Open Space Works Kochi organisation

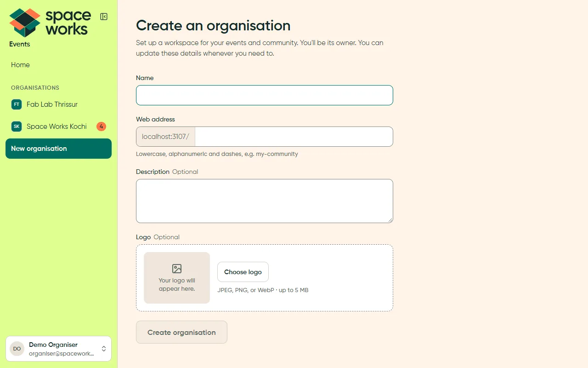coord(58,126)
